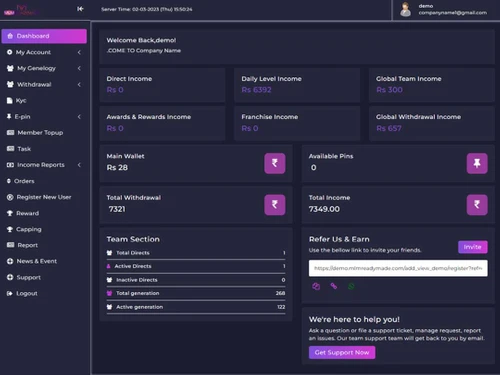Click the Active Directs row
Screen dimensions: 500x375
point(196,266)
